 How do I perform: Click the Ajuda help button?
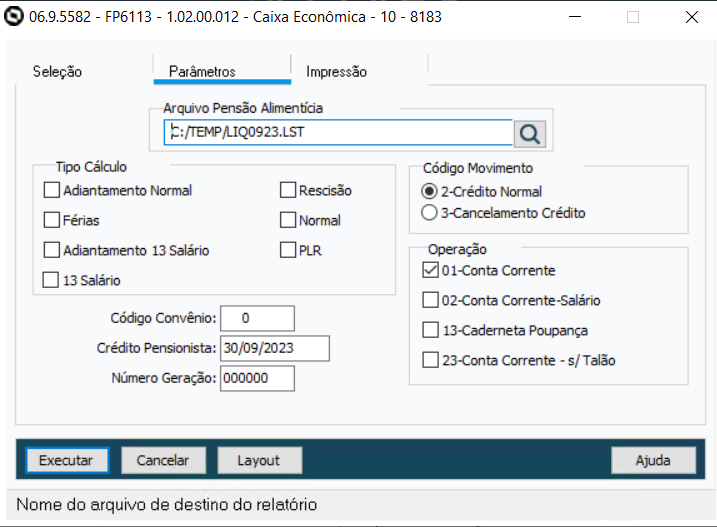(653, 460)
